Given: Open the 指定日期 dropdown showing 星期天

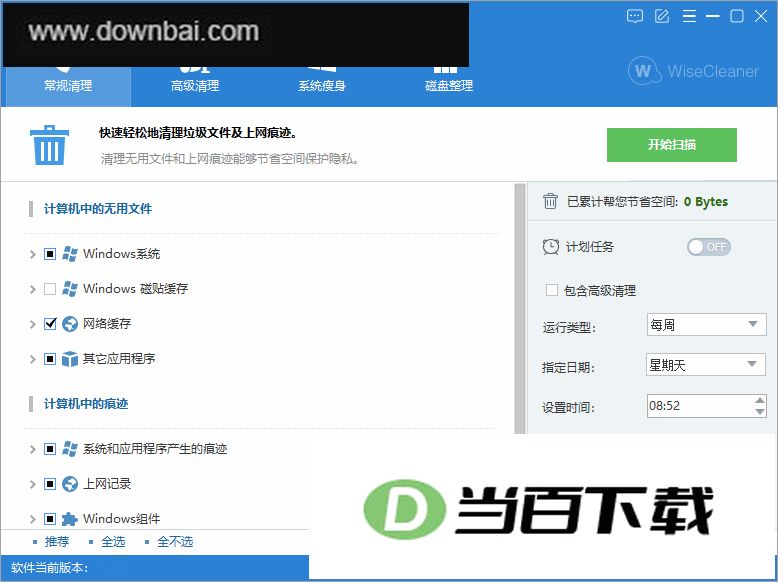Looking at the screenshot, I should click(x=706, y=365).
